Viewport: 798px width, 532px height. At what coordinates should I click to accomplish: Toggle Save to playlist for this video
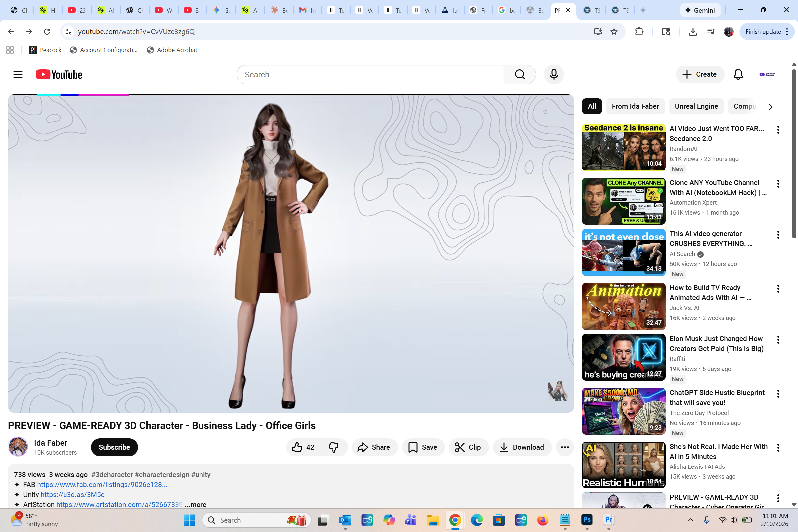coord(423,447)
